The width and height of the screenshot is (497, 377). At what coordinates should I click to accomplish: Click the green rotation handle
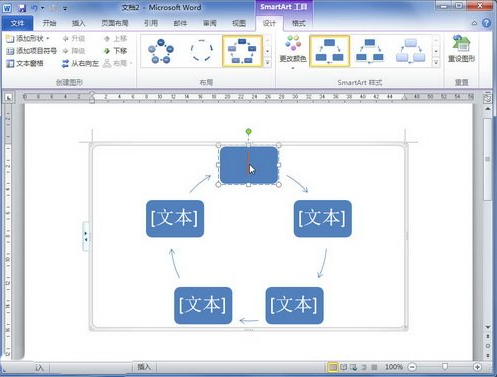(248, 131)
